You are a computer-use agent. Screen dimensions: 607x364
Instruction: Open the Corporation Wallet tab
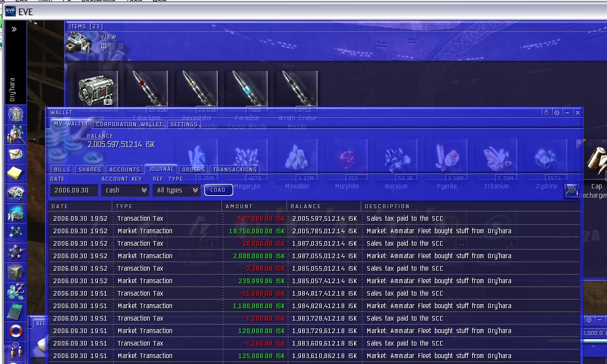(x=129, y=124)
